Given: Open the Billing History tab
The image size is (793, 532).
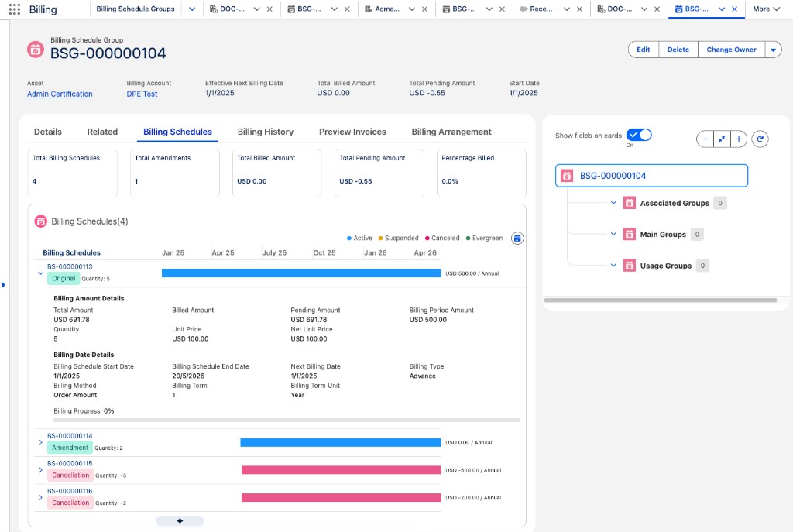Looking at the screenshot, I should click(x=266, y=132).
